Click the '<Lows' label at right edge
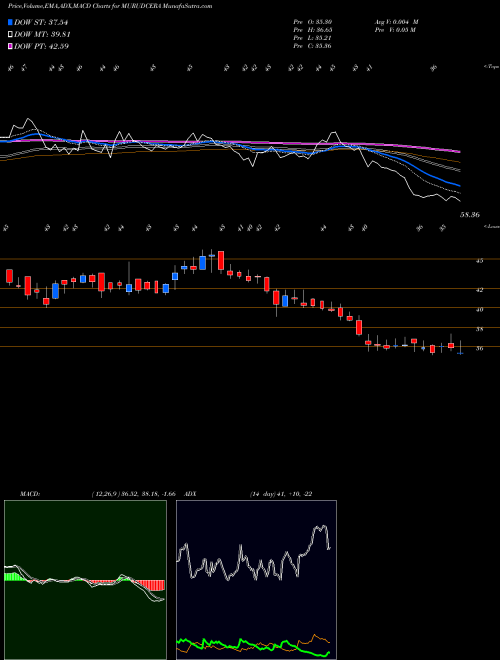The width and height of the screenshot is (500, 660). coord(491,226)
